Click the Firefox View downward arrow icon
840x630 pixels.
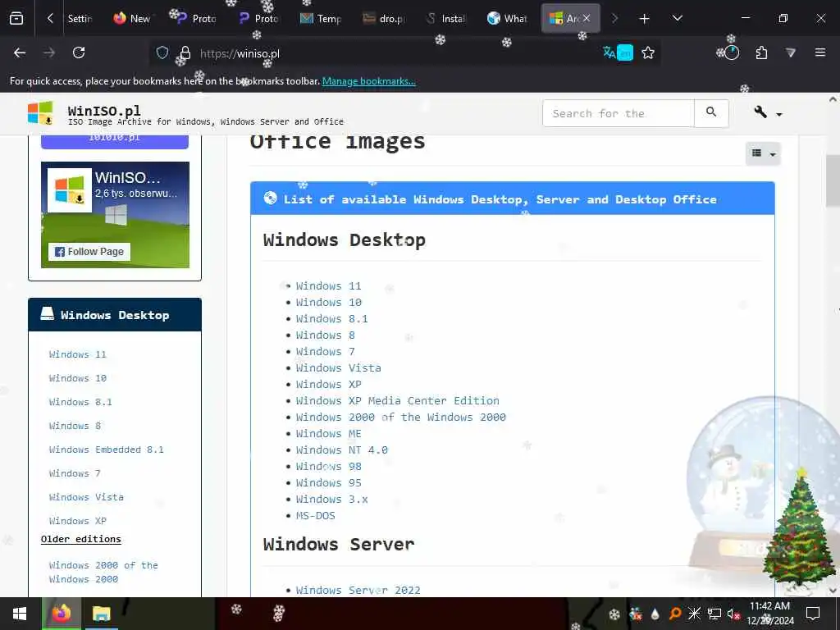click(x=791, y=52)
